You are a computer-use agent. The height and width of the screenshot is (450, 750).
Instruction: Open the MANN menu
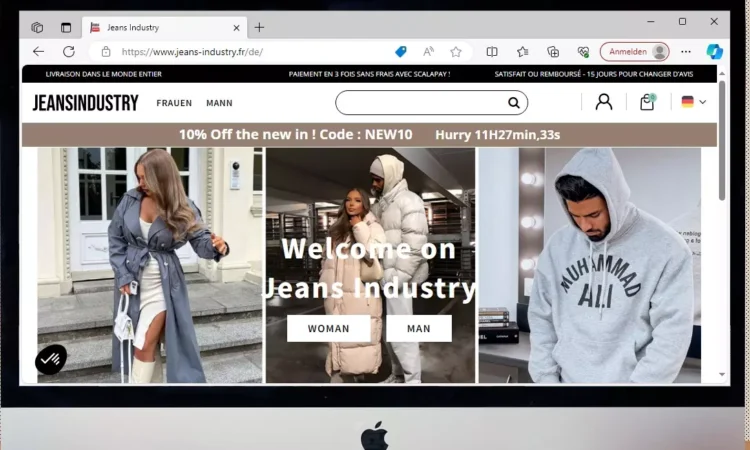click(219, 103)
